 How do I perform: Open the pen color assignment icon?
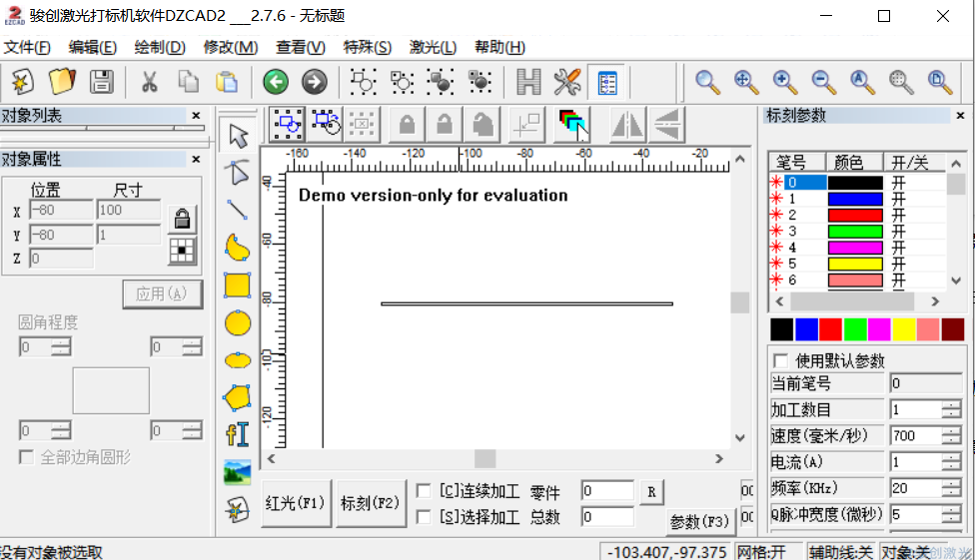coord(571,125)
